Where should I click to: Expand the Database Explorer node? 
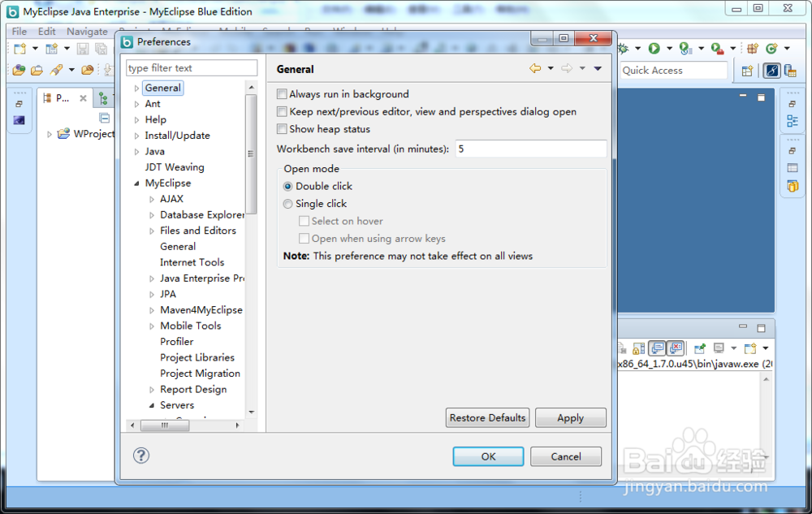[x=151, y=215]
